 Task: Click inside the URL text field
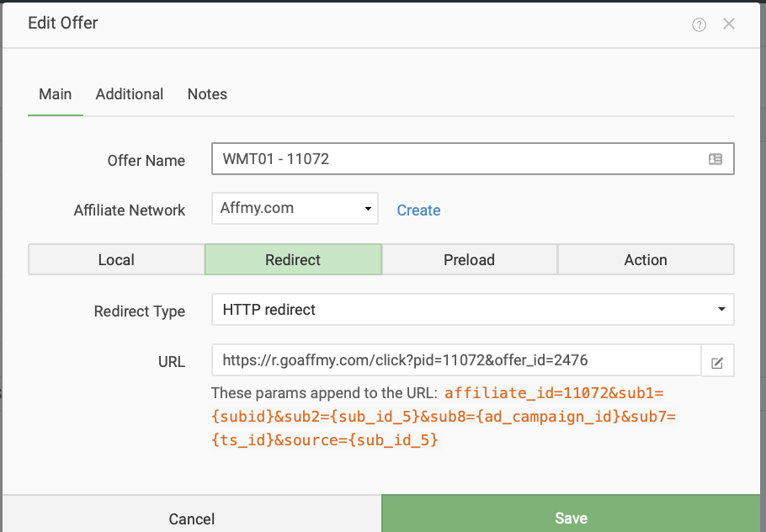(x=456, y=360)
